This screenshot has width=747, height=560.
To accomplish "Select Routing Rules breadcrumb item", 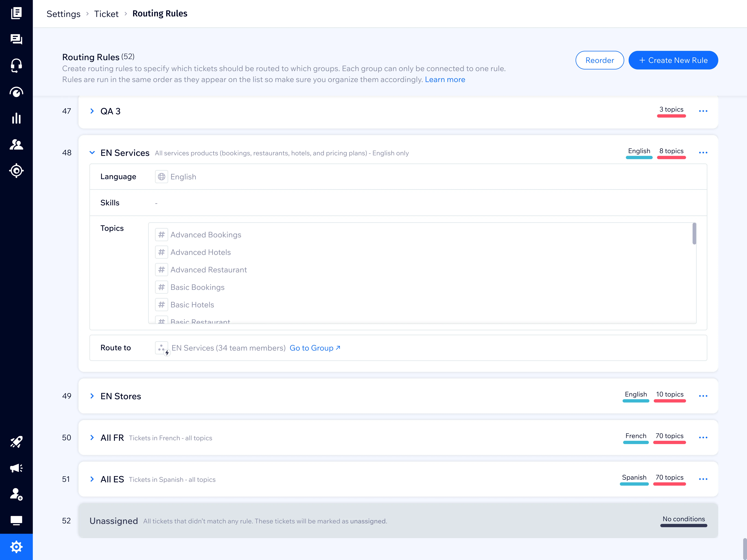I will [x=160, y=14].
